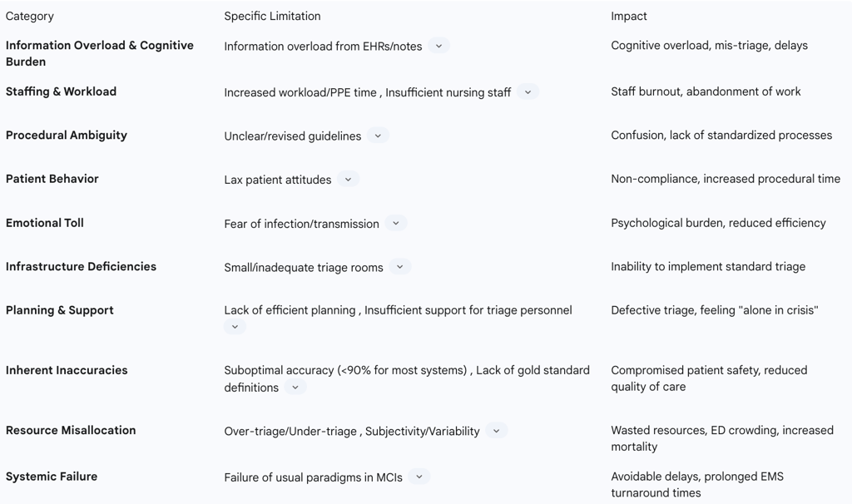
Task: Click the Emotional Toll category label
Action: (x=45, y=223)
